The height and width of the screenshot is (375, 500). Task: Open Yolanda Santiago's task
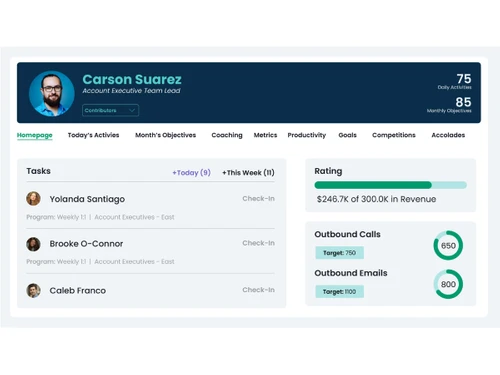tap(87, 199)
